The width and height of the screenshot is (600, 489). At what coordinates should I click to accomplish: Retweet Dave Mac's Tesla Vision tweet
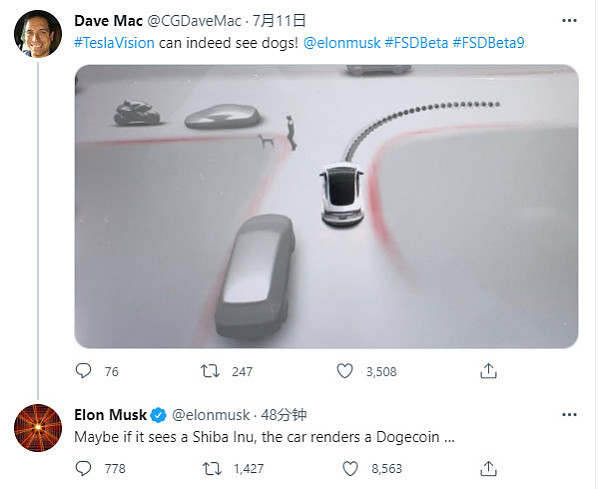(x=211, y=371)
